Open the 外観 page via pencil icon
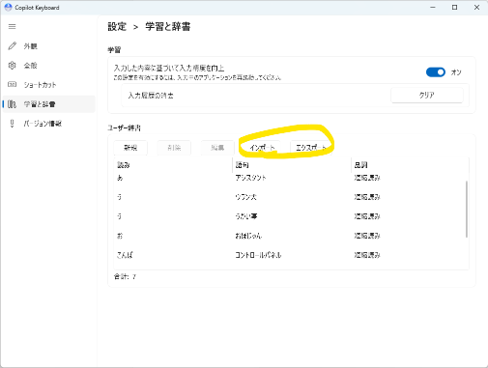This screenshot has height=368, width=488. coord(12,46)
